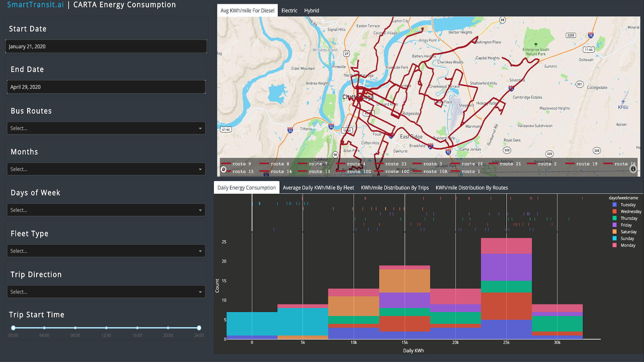Screen dimensions: 644x362
Task: Click the Start Date input field
Action: tap(106, 47)
